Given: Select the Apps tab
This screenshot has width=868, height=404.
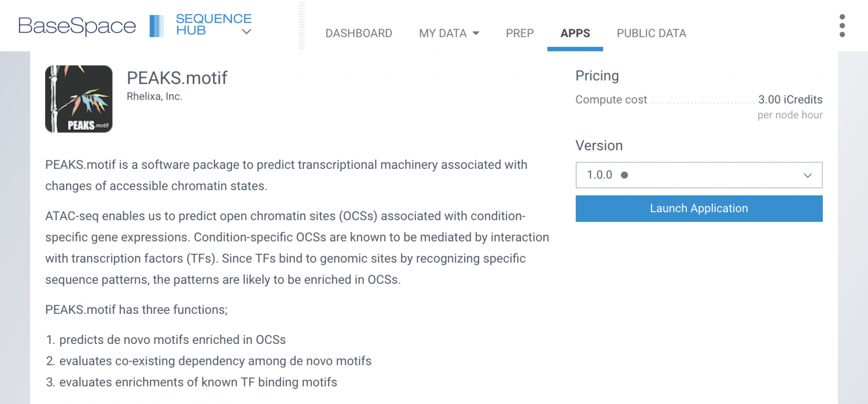Looking at the screenshot, I should tap(575, 34).
